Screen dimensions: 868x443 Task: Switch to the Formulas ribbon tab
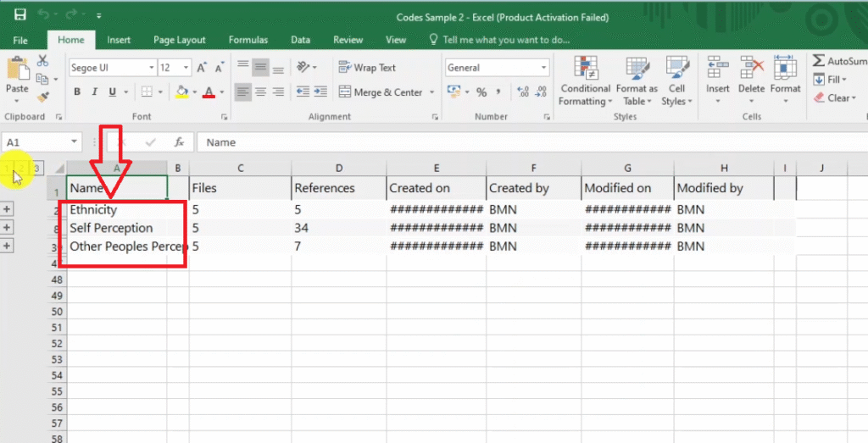pyautogui.click(x=248, y=40)
